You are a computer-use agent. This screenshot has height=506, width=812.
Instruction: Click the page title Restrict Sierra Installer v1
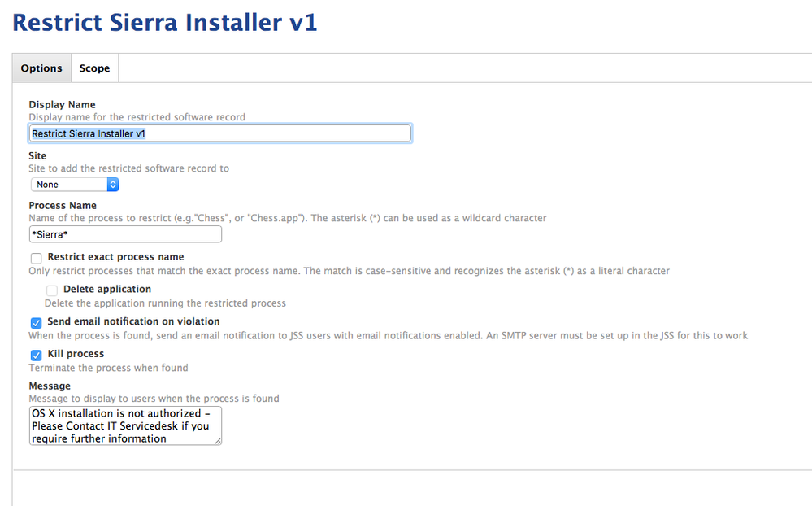click(165, 23)
